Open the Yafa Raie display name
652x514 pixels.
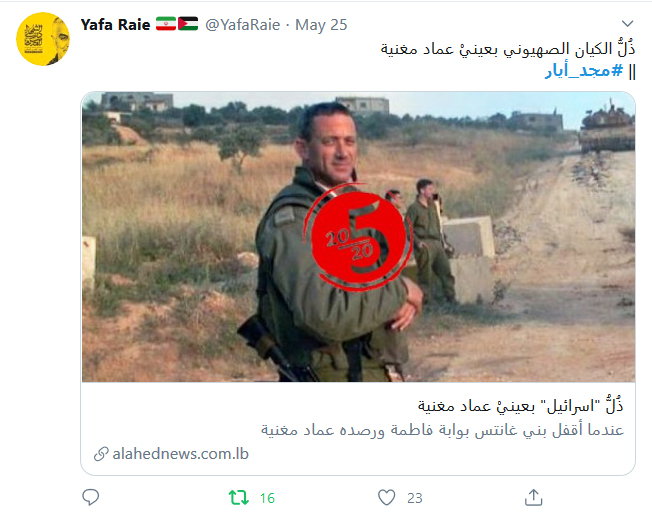115,25
